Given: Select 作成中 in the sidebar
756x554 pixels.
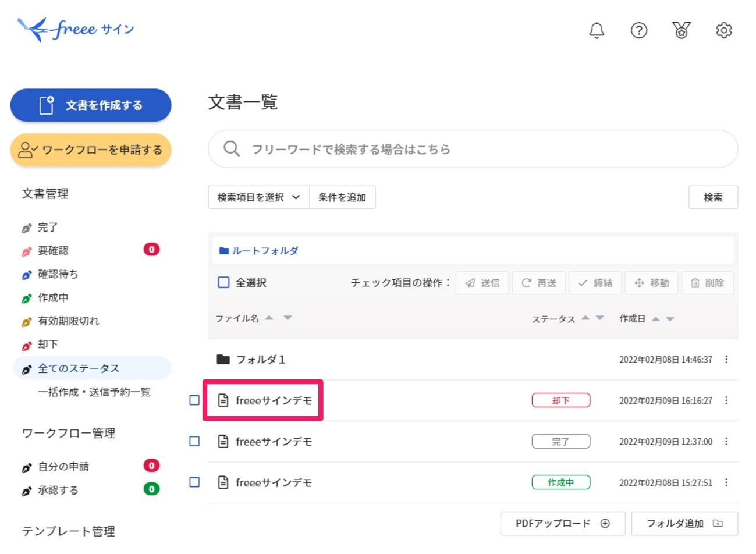Looking at the screenshot, I should (x=53, y=298).
